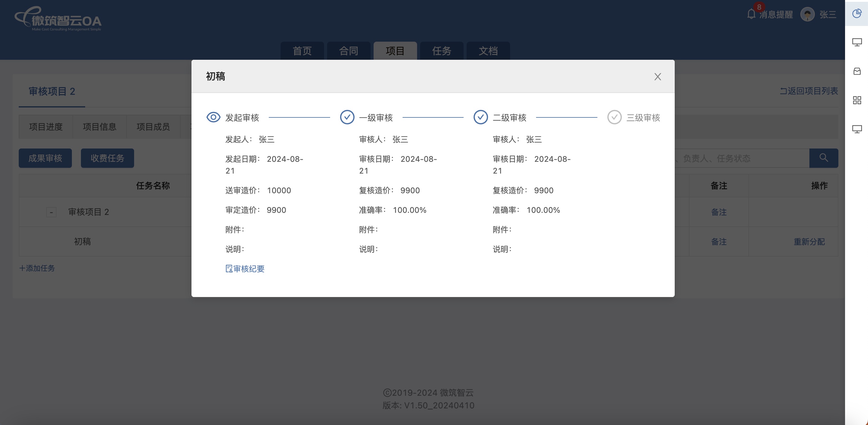This screenshot has width=868, height=425.
Task: Switch to the 合同 navigation tab
Action: (349, 51)
